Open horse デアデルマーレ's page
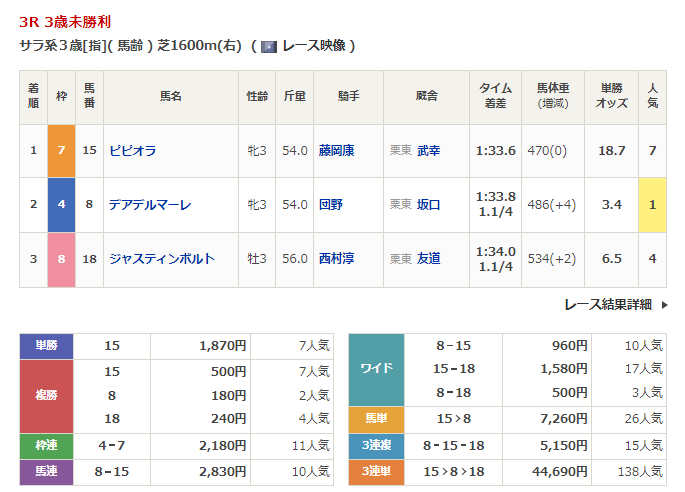The width and height of the screenshot is (685, 492). click(150, 205)
